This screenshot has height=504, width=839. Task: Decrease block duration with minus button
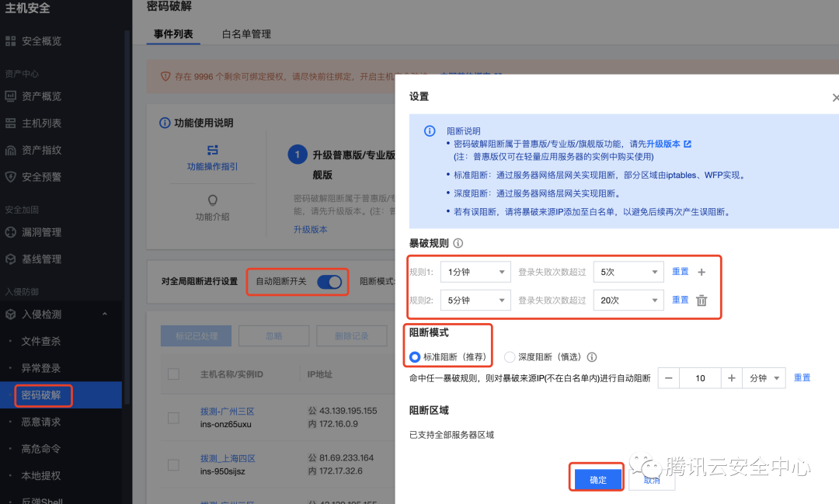tap(668, 378)
